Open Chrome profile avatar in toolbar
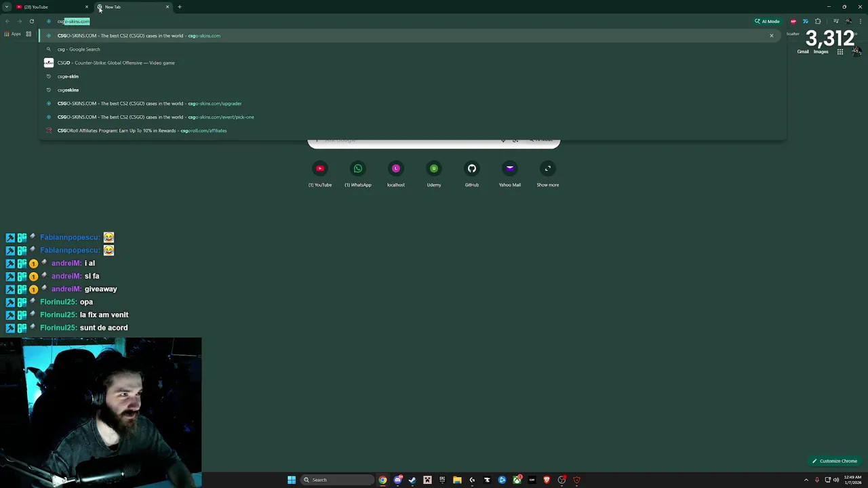868x488 pixels. (848, 21)
